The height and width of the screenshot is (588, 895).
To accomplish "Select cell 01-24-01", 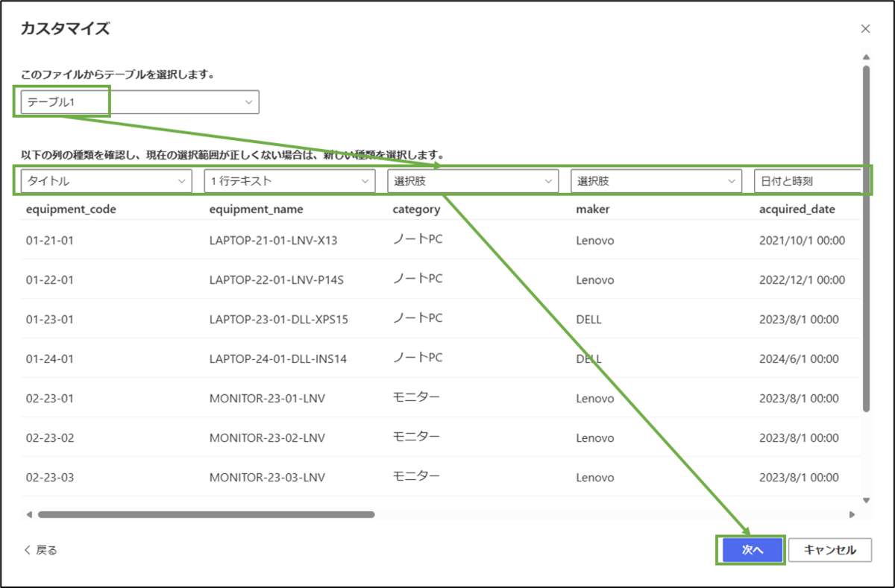I will click(x=50, y=359).
